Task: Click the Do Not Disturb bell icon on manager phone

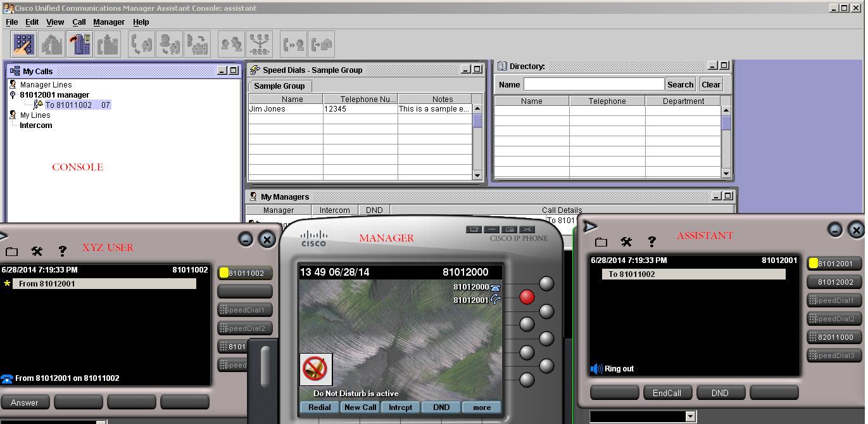Action: pos(315,369)
